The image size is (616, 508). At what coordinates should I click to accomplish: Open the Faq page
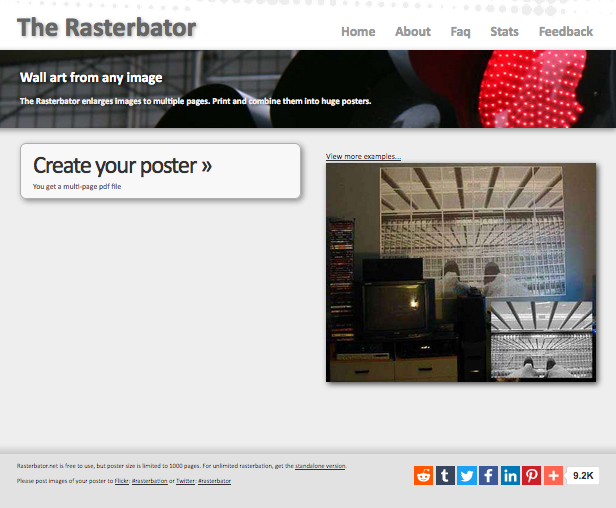point(460,32)
